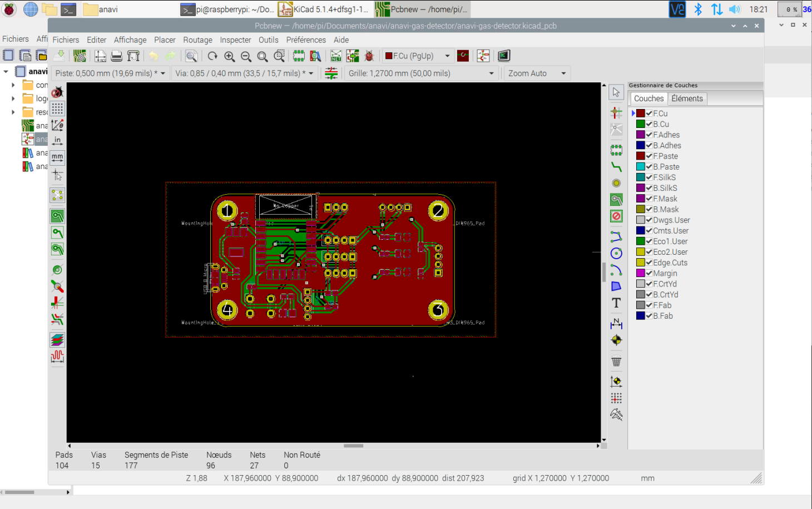Zoom in using magnifier plus icon
Viewport: 812px width, 509px height.
[x=229, y=56]
